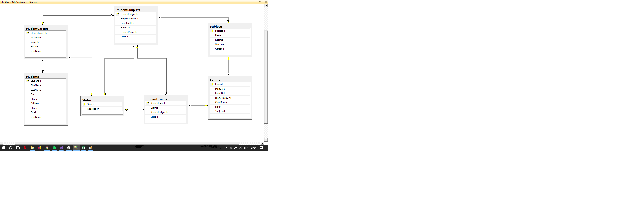Launch Netflix from the taskbar
644x212 pixels.
coord(25,148)
